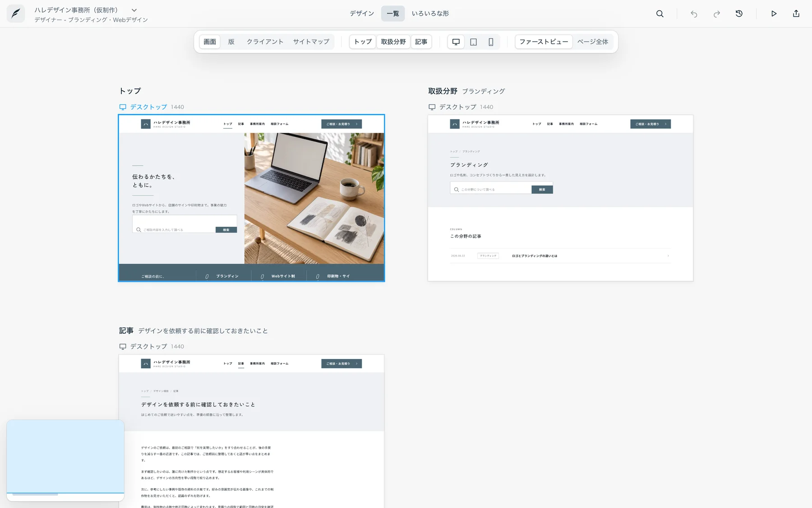This screenshot has height=508, width=812.
Task: Click the 記事 section heading
Action: click(126, 331)
